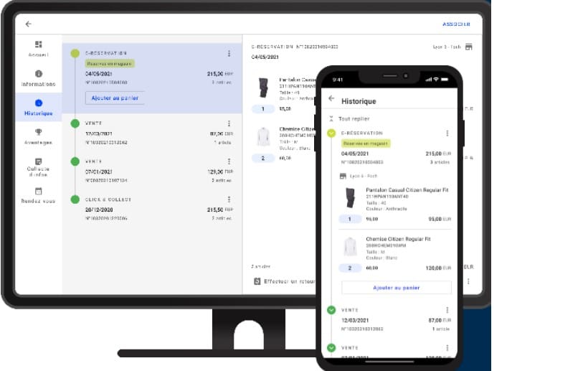Open the E-Réservation three-dot menu on desktop
The height and width of the screenshot is (371, 588).
pyautogui.click(x=229, y=53)
